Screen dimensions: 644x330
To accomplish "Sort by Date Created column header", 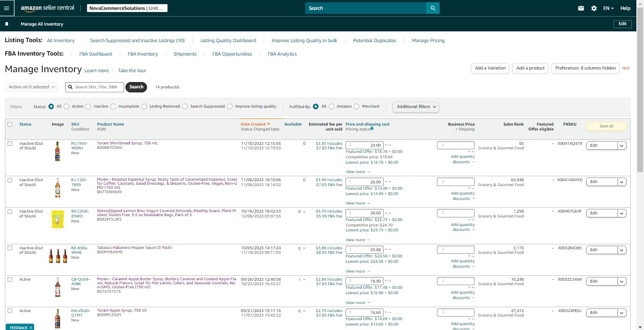I will pyautogui.click(x=255, y=124).
